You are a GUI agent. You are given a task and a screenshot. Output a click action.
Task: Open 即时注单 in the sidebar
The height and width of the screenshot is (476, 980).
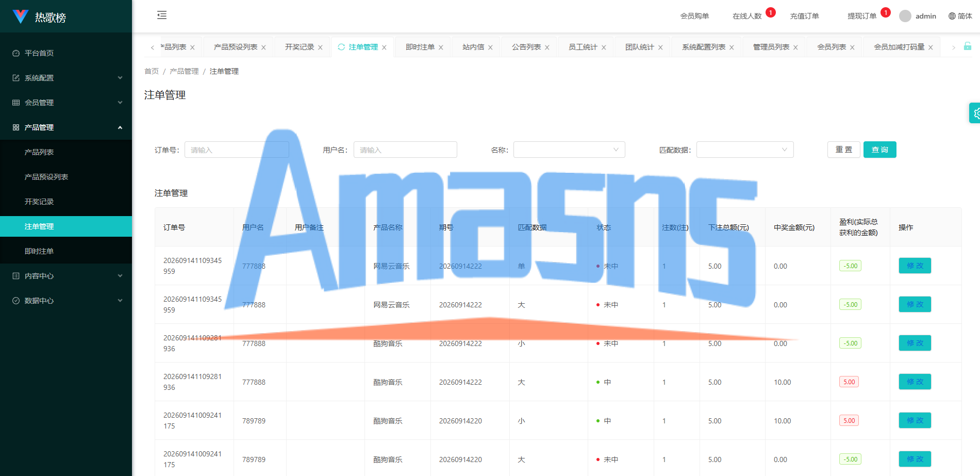[66, 251]
